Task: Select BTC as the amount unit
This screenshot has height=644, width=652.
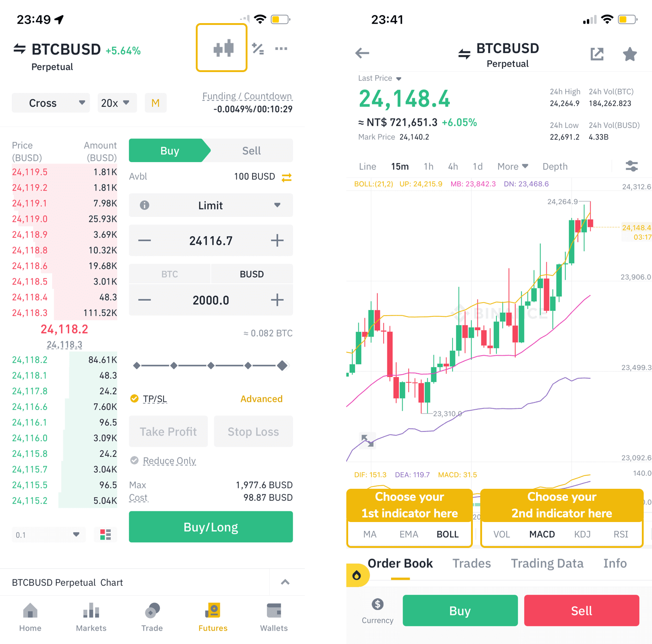Action: coord(169,274)
